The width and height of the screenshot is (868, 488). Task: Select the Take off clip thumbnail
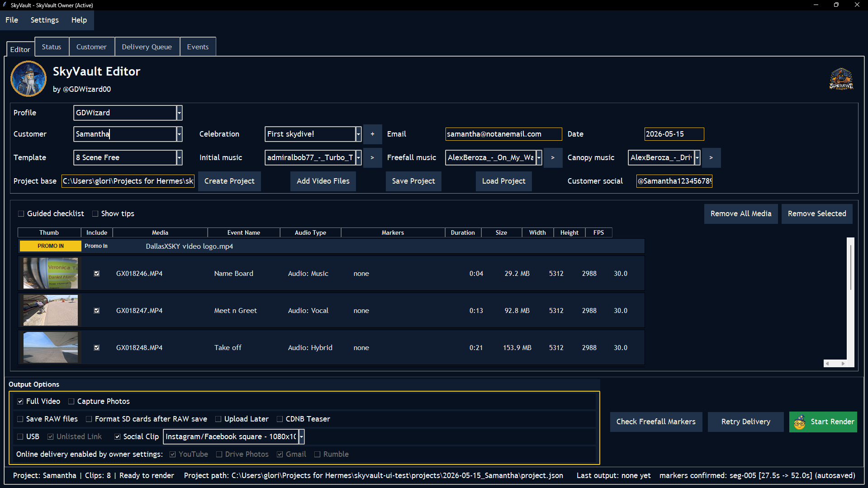51,347
